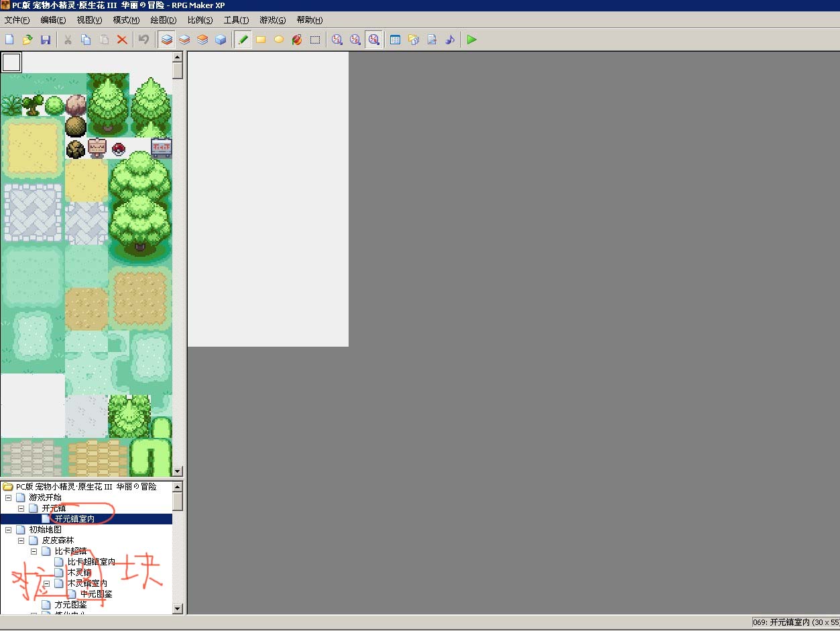The width and height of the screenshot is (840, 631).
Task: Select the 方元图鉴 map in tree
Action: 70,605
